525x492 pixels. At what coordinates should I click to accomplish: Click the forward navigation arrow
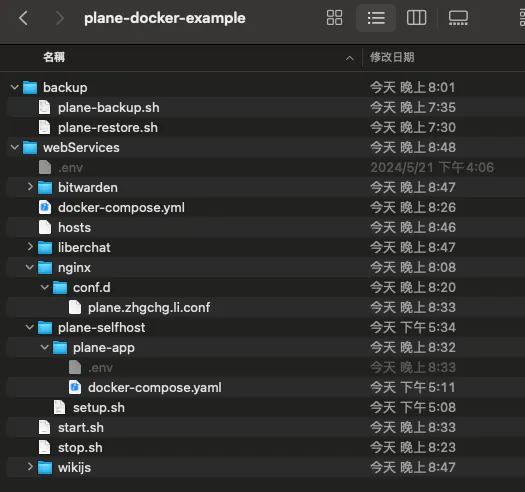point(59,18)
